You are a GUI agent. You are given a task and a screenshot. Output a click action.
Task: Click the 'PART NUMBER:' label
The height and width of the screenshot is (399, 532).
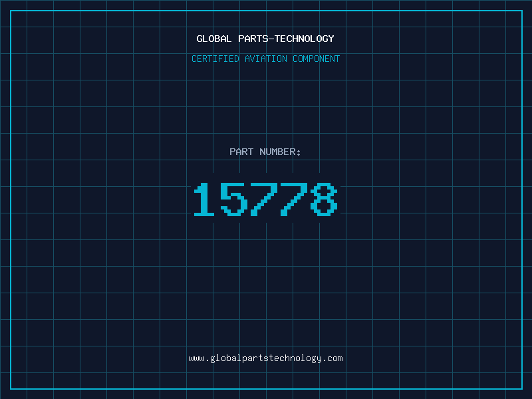[265, 152]
